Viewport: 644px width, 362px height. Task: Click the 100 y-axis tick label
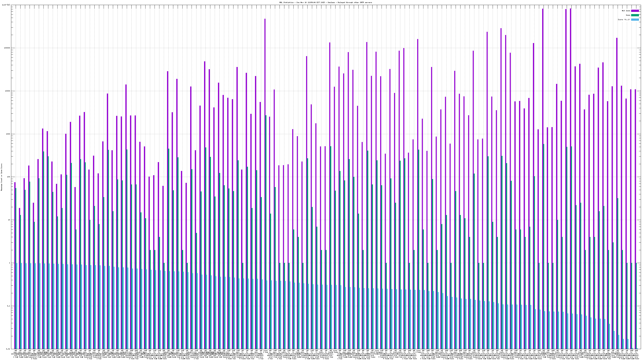tap(9, 177)
